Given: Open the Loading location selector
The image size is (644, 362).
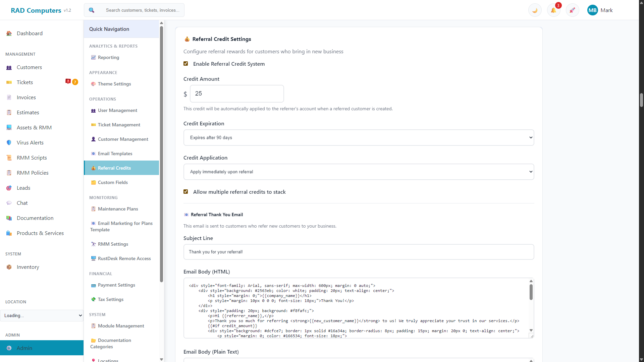Looking at the screenshot, I should click(x=42, y=315).
